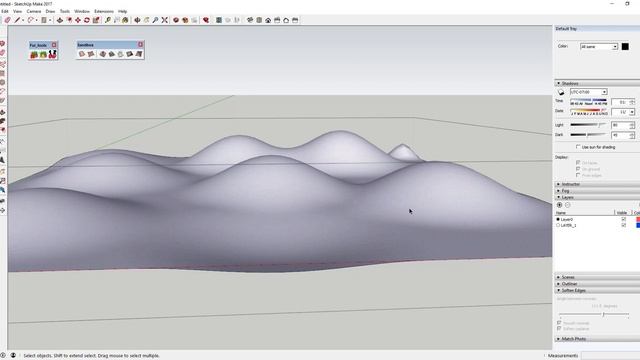Open the 3D Warehouse

point(176,20)
